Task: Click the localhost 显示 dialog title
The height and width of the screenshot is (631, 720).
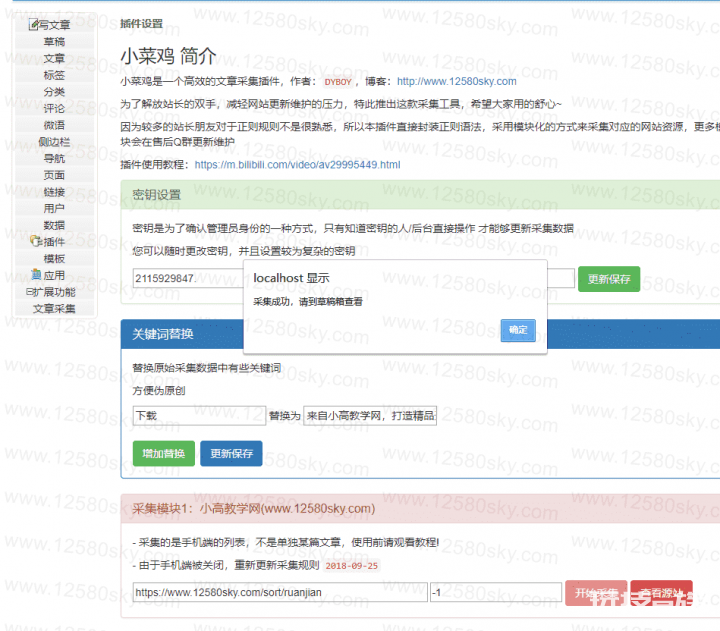Action: 291,278
